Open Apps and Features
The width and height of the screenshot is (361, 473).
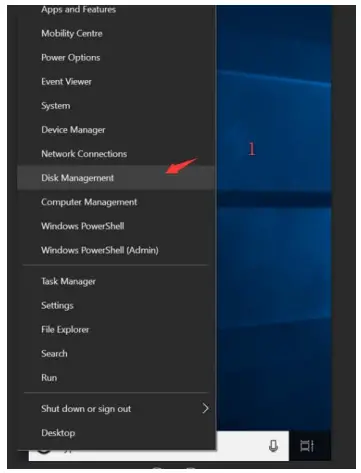tap(116, 10)
